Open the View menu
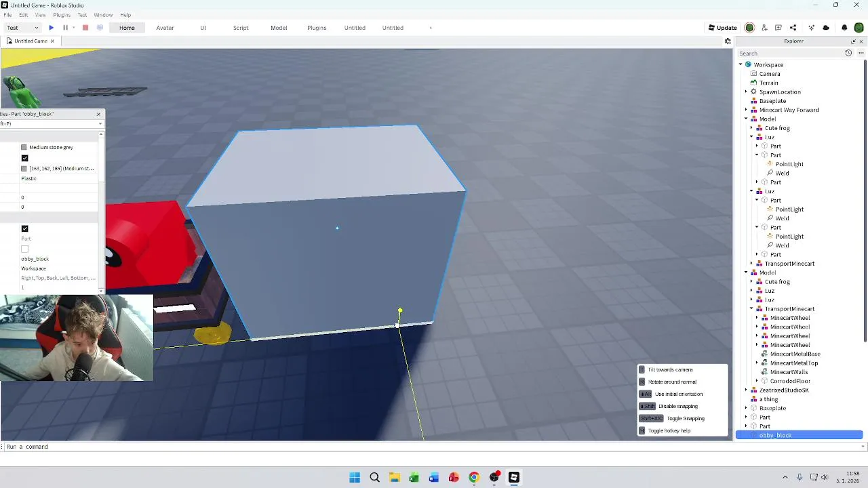This screenshot has width=868, height=488. point(41,15)
